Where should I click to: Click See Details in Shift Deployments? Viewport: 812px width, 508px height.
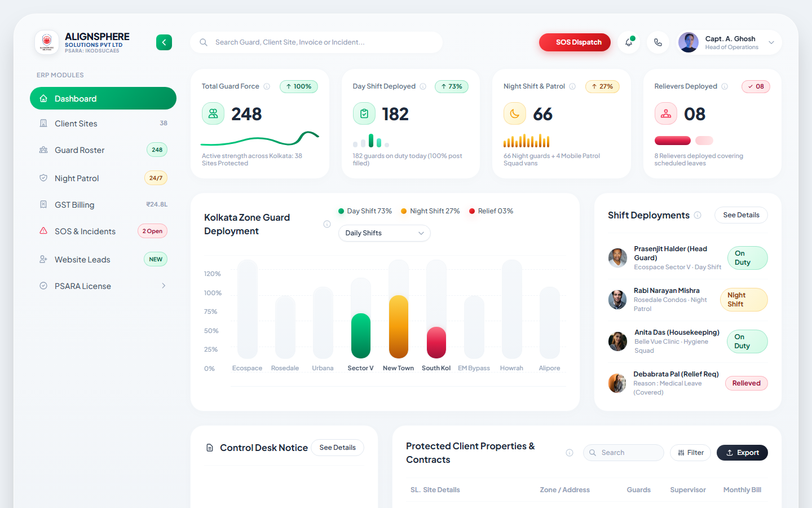741,215
